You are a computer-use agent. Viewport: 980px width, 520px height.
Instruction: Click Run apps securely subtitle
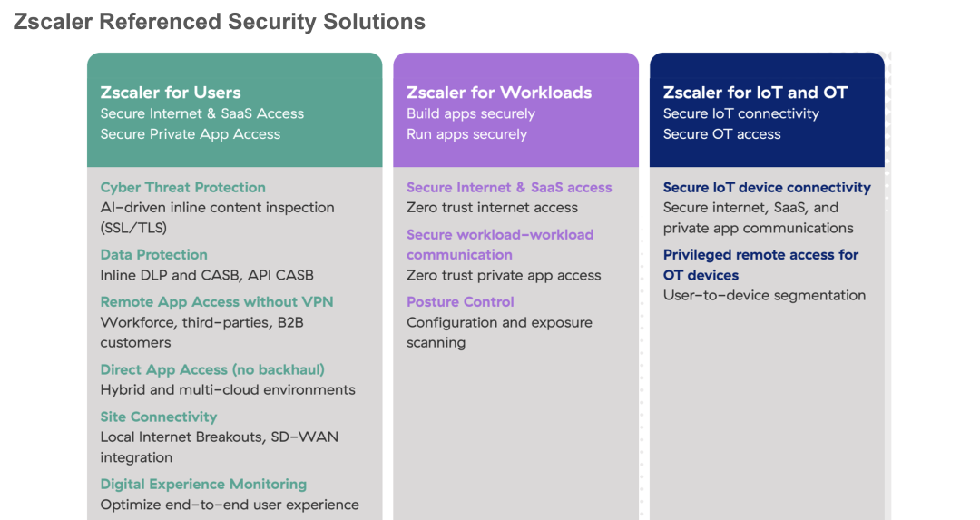pyautogui.click(x=466, y=134)
